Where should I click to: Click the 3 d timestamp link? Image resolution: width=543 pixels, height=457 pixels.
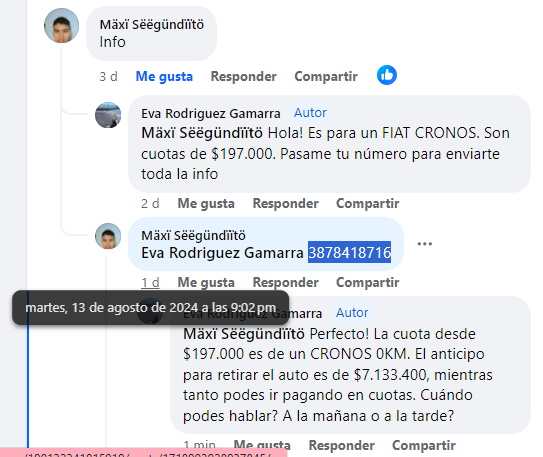[x=108, y=77]
